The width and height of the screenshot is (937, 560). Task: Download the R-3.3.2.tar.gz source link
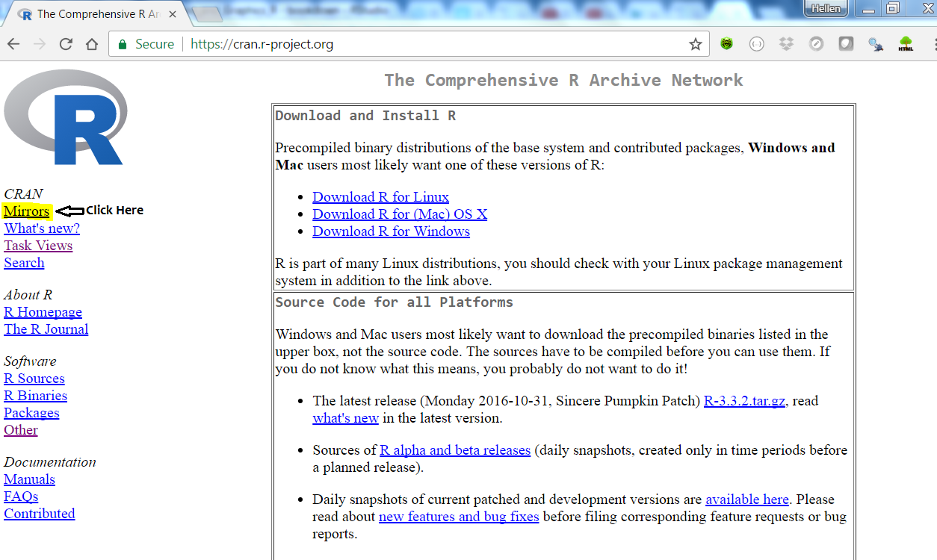745,401
